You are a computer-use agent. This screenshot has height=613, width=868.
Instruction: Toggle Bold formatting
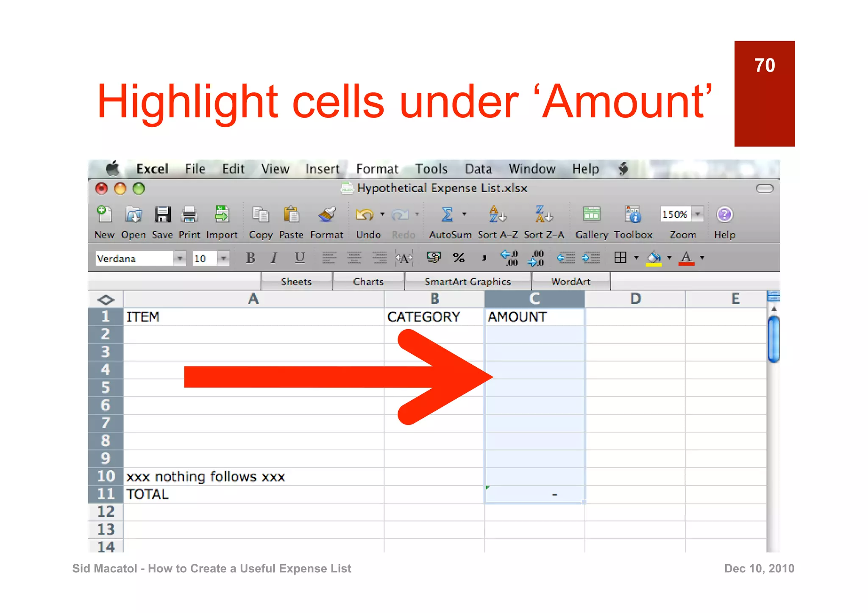(250, 258)
